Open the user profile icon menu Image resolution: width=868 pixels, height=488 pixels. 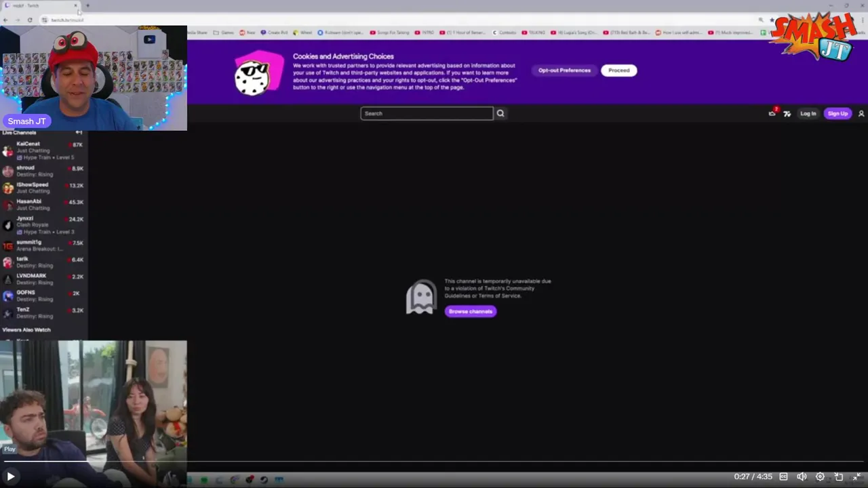[861, 113]
